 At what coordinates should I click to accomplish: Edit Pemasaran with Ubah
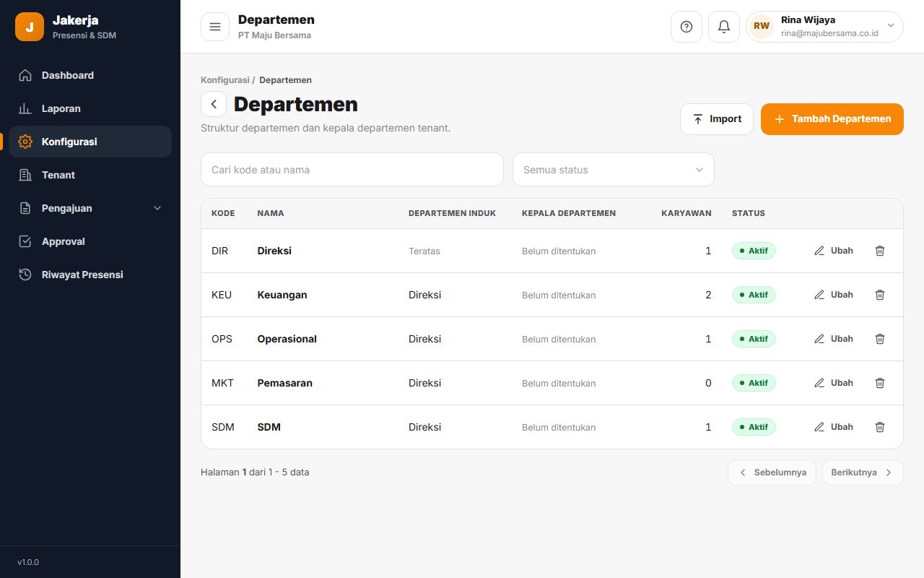coord(834,383)
